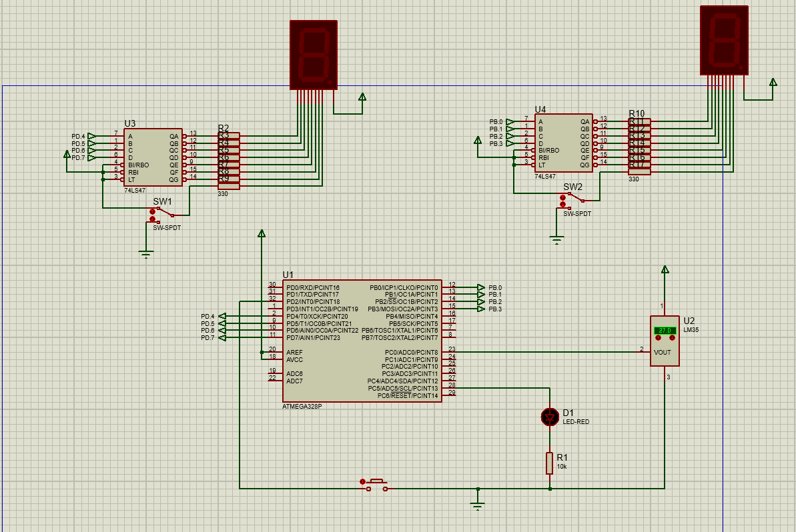Click the SW-SPDT label under SW1
This screenshot has width=796, height=532.
click(167, 228)
